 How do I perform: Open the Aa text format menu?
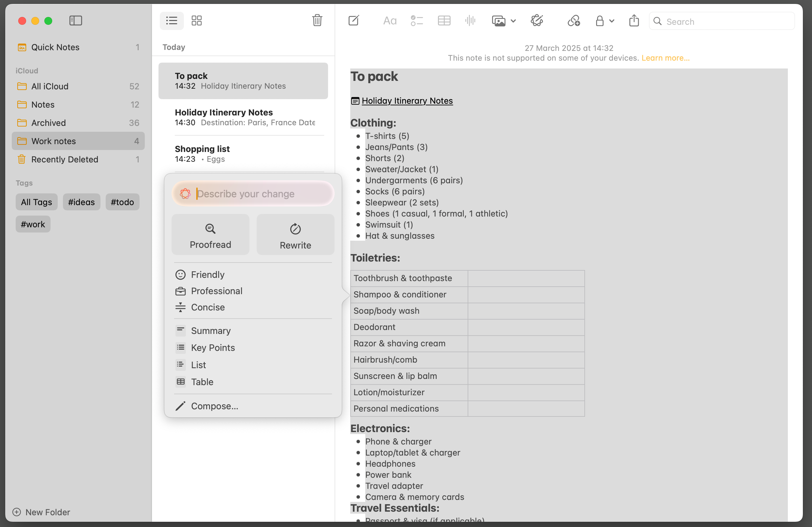(390, 21)
